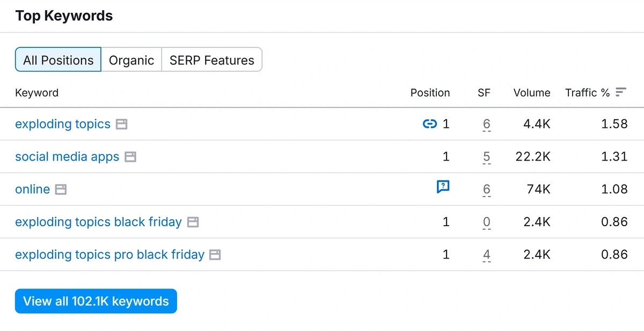Image resolution: width=644 pixels, height=331 pixels.
Task: Open SERP preview icon for exploding topics pro black friday
Action: pos(215,255)
